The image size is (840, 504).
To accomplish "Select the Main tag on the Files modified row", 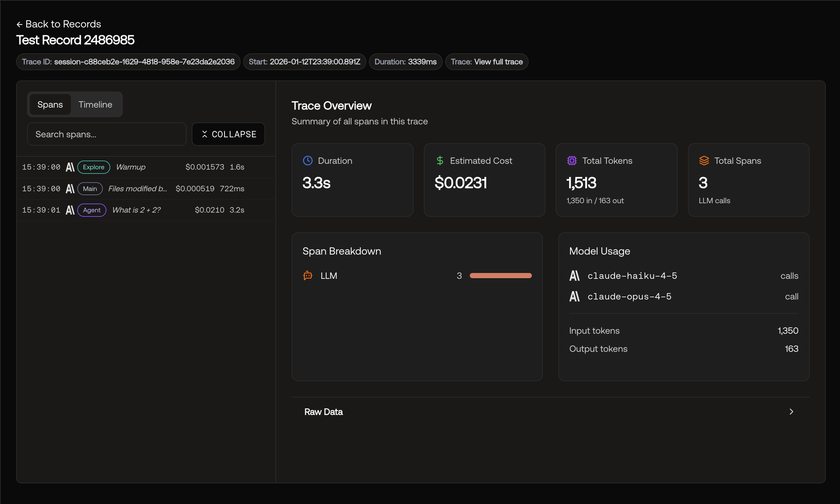I will point(90,188).
